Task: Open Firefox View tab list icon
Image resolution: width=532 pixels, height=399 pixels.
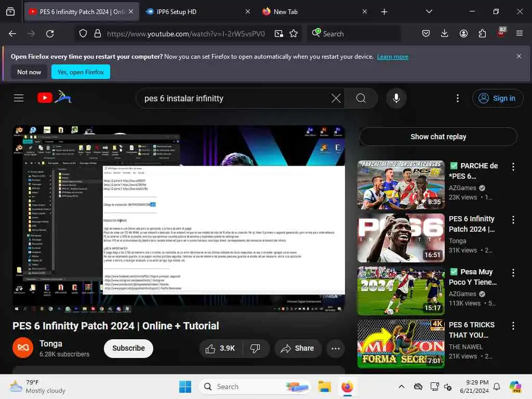Action: [10, 12]
